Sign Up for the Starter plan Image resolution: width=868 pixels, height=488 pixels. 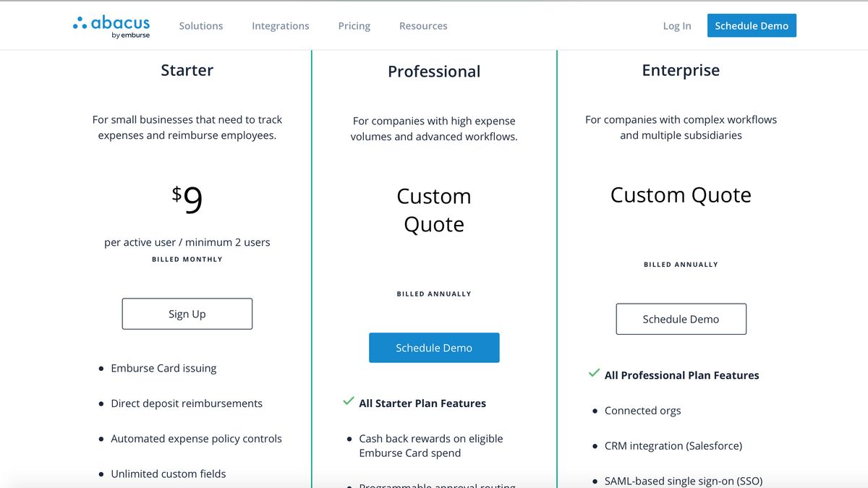(187, 314)
